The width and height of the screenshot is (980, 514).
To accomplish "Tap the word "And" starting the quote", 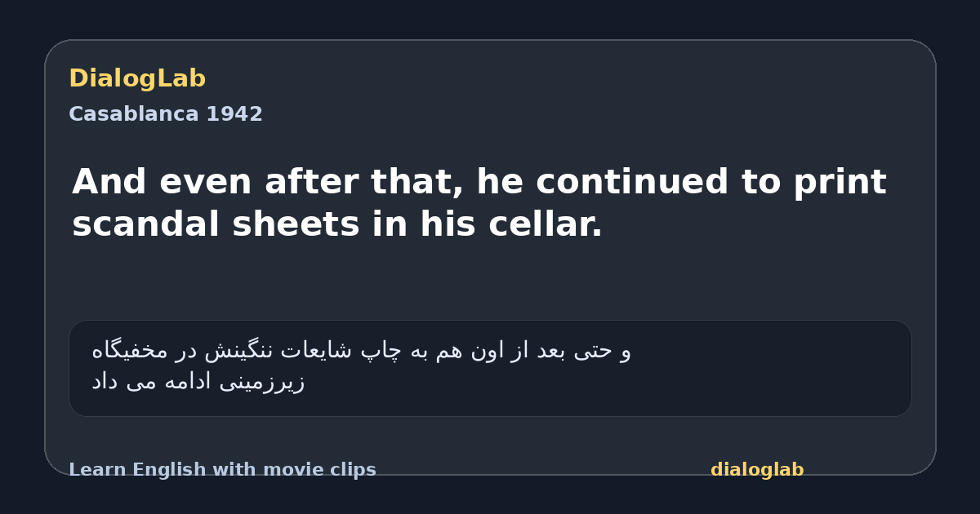I will (x=110, y=182).
